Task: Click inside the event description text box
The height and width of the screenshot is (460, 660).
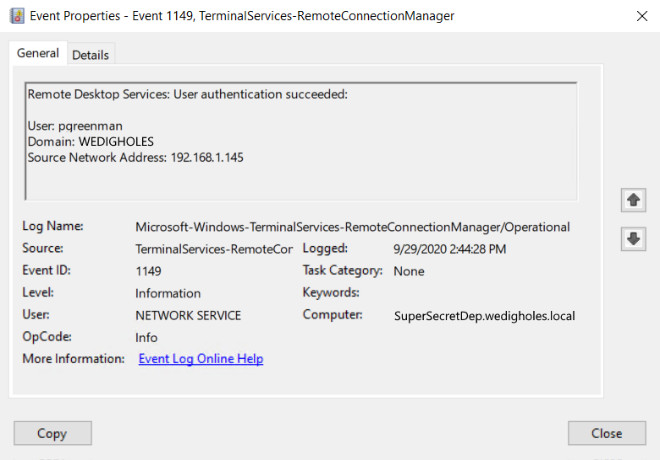Action: [x=301, y=141]
